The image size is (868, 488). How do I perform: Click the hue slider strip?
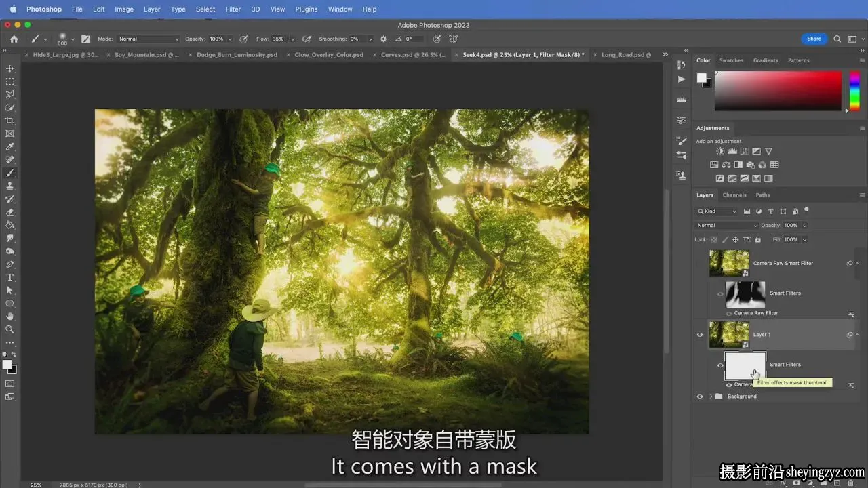coord(854,91)
